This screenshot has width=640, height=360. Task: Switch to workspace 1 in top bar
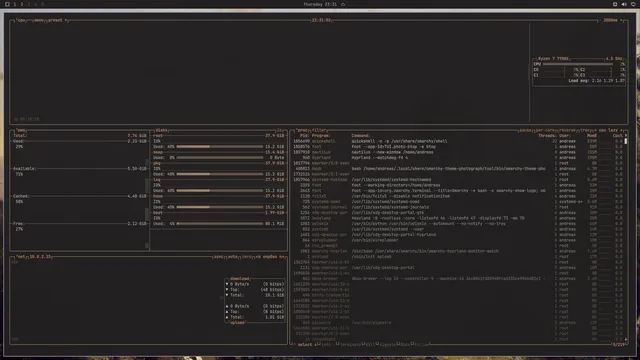pyautogui.click(x=15, y=4)
